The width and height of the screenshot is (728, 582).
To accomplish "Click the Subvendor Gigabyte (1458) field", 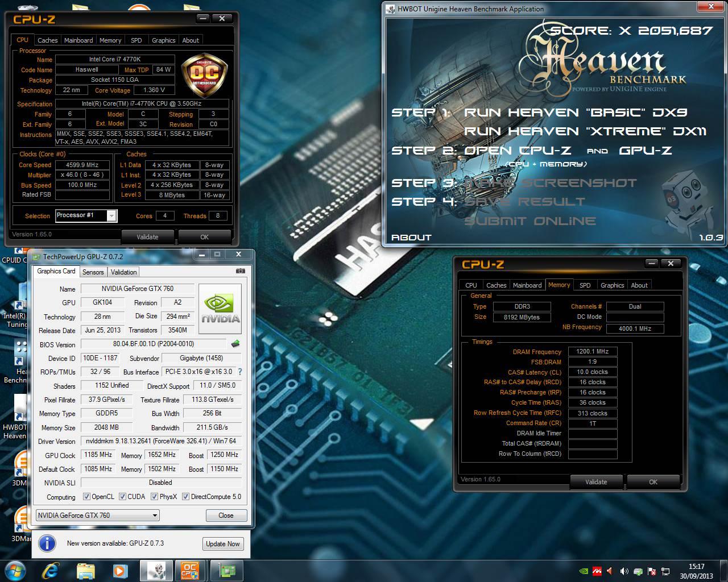I will (201, 358).
